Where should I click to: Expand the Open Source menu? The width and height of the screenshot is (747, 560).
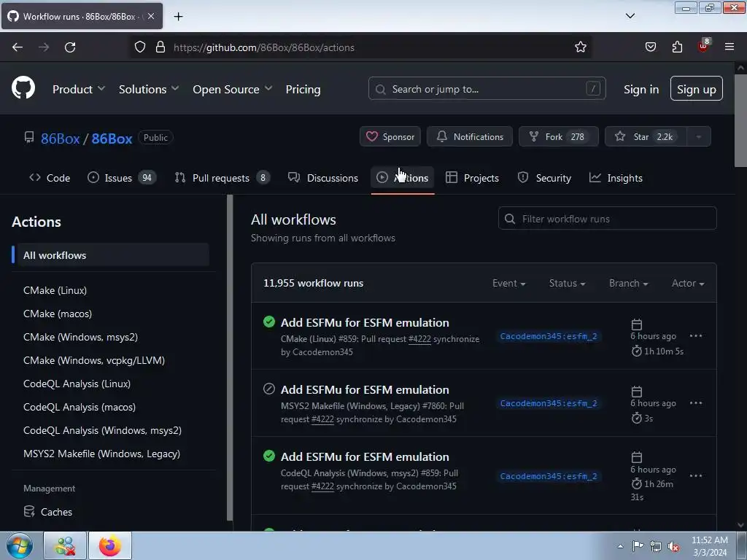pos(233,89)
